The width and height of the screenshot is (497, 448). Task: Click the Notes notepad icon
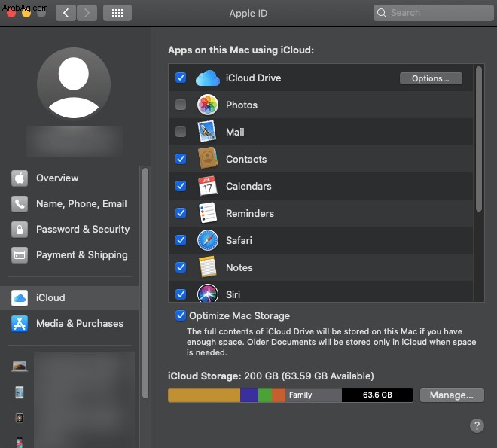[208, 267]
